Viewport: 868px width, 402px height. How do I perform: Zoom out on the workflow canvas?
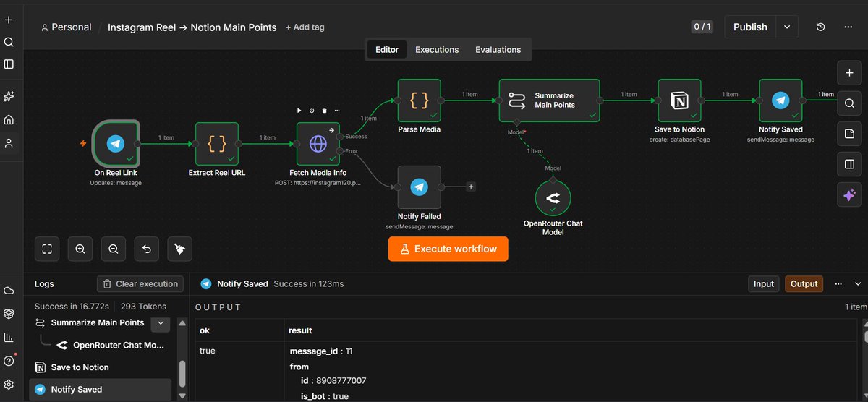coord(114,249)
